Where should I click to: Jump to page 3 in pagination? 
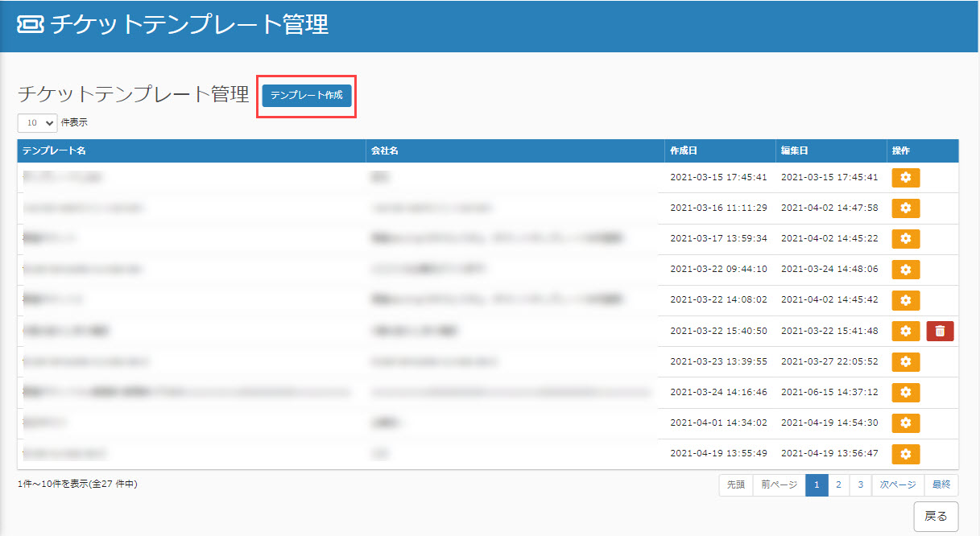point(860,485)
